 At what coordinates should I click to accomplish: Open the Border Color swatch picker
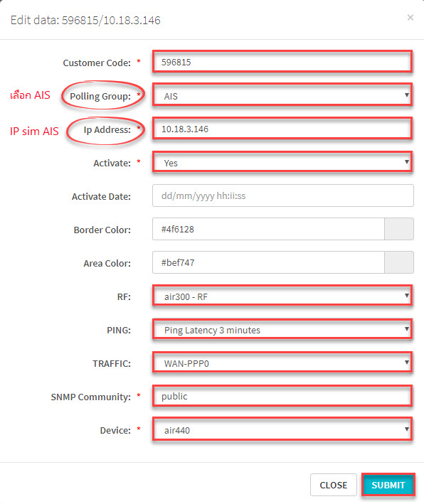tap(399, 229)
